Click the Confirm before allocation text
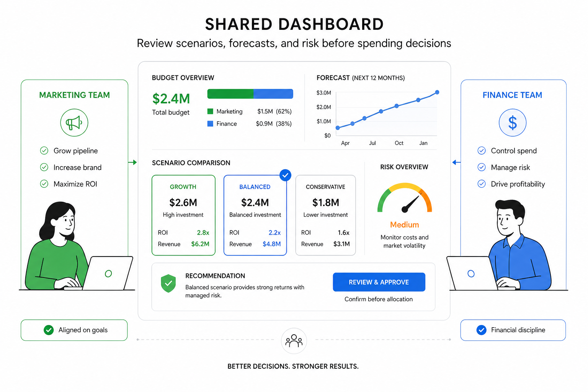The image size is (588, 392). pyautogui.click(x=379, y=299)
